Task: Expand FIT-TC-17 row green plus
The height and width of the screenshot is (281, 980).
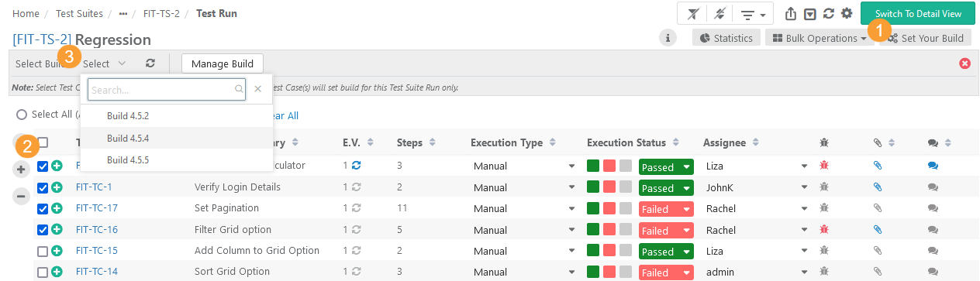Action: pos(57,208)
